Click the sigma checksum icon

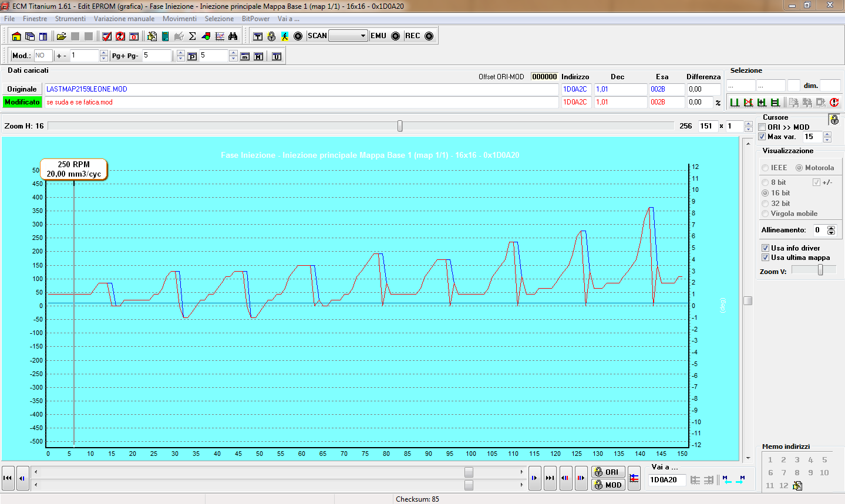point(192,36)
